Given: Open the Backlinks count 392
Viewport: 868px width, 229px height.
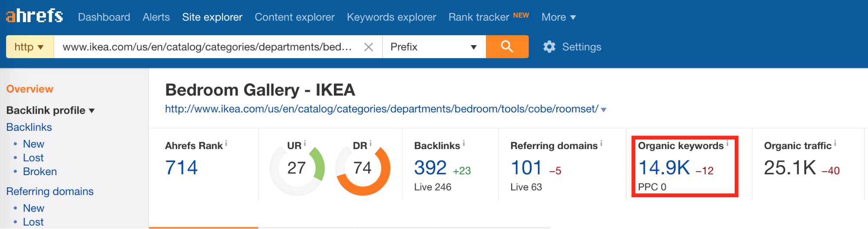Looking at the screenshot, I should [x=430, y=168].
